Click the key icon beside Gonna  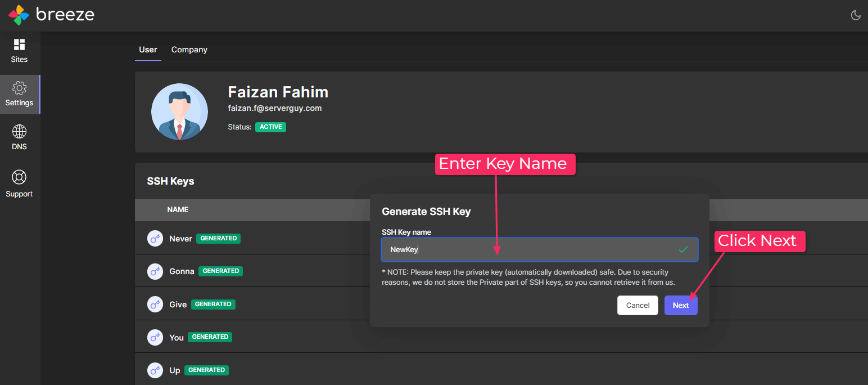click(155, 271)
